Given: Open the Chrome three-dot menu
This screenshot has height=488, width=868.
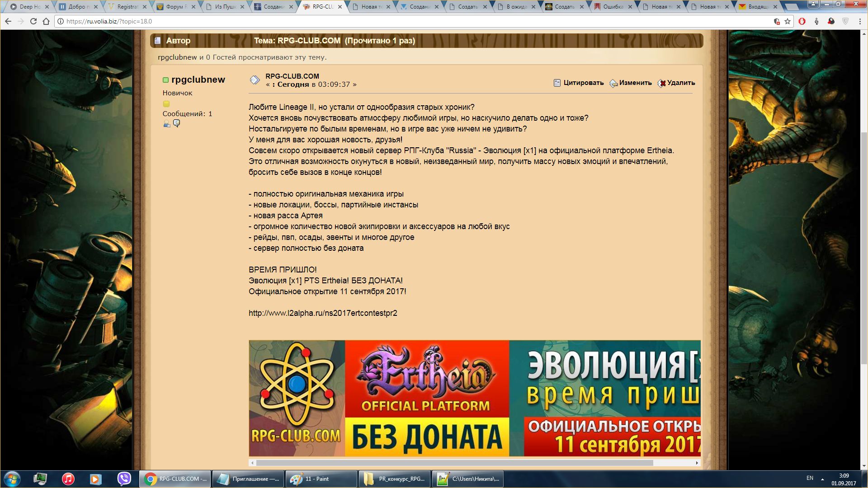Looking at the screenshot, I should pyautogui.click(x=859, y=21).
